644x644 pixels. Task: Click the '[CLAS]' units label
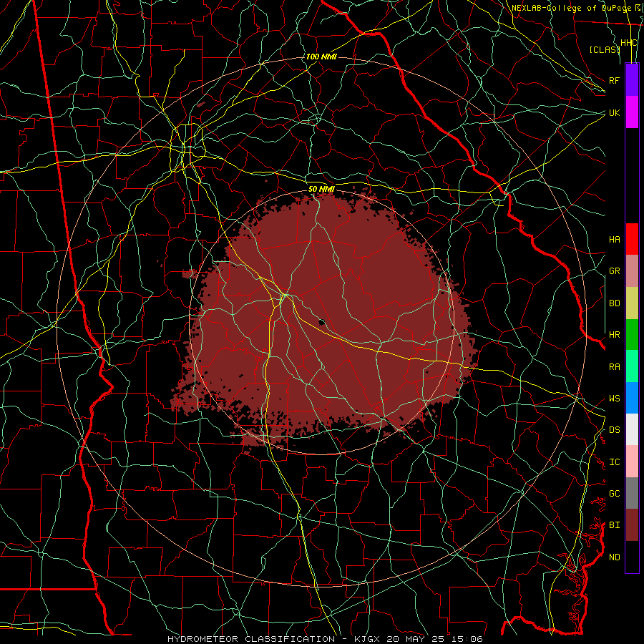tap(604, 49)
